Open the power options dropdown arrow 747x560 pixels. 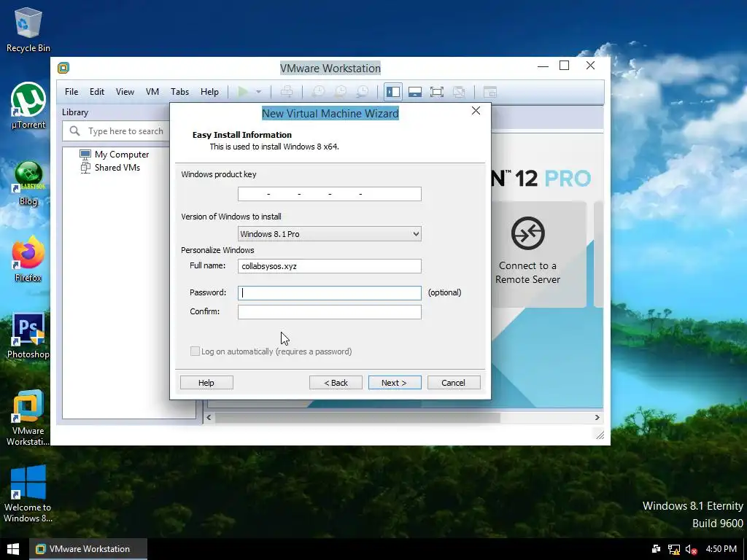pyautogui.click(x=259, y=92)
